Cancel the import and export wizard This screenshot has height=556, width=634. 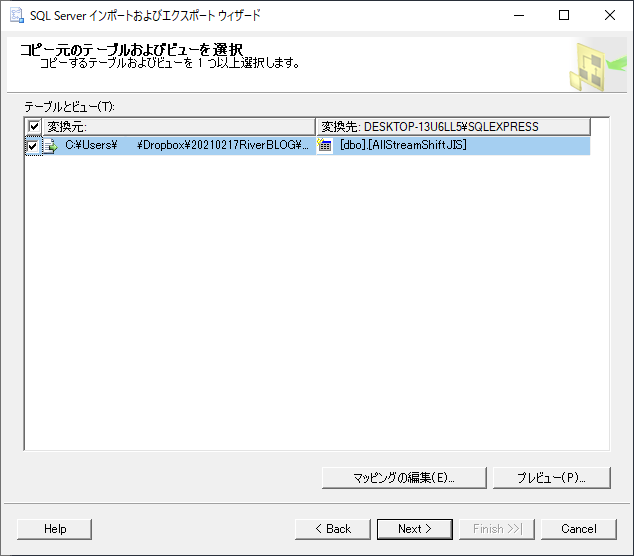pos(578,529)
